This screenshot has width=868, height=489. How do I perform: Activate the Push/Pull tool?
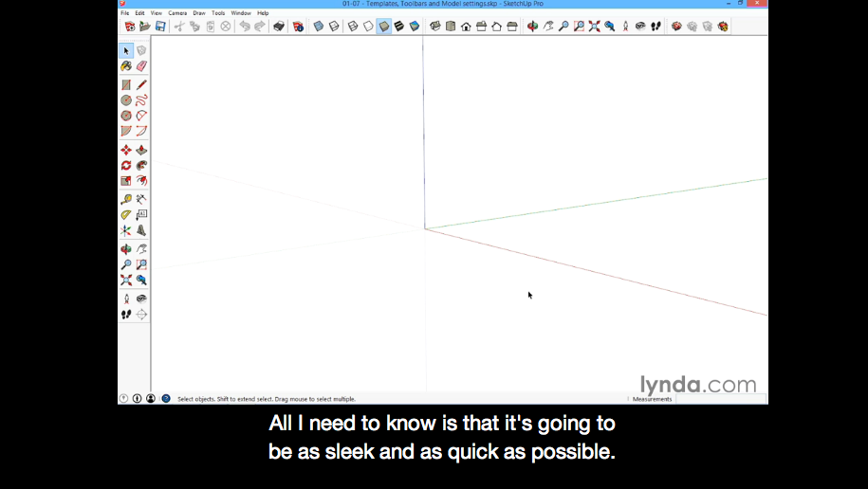[141, 151]
